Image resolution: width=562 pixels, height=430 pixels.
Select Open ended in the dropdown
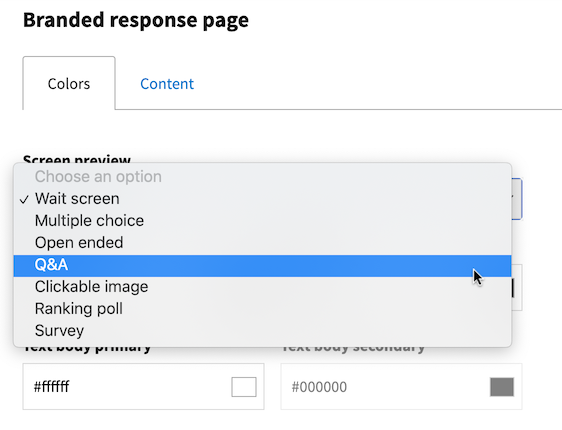click(x=262, y=243)
